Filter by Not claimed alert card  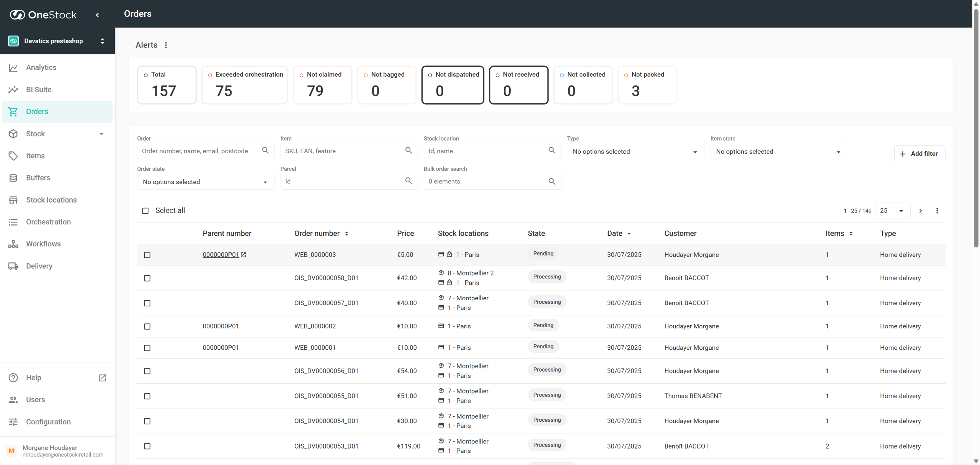click(322, 85)
